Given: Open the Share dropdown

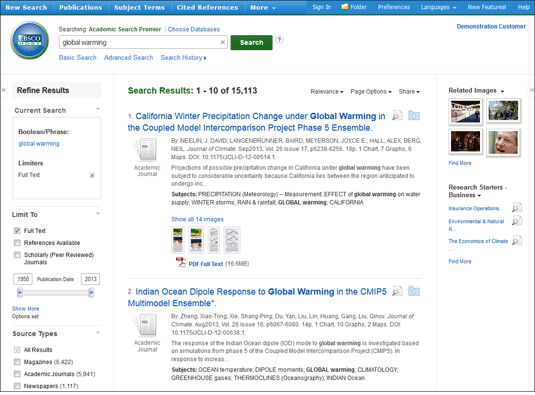Looking at the screenshot, I should pyautogui.click(x=409, y=91).
